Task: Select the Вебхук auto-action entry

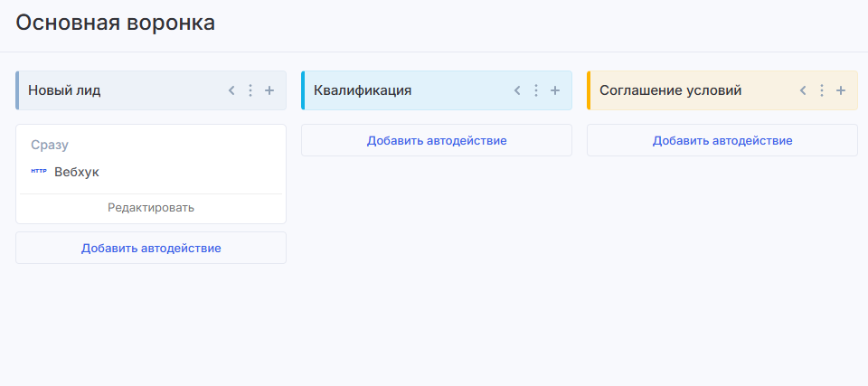Action: coord(77,172)
